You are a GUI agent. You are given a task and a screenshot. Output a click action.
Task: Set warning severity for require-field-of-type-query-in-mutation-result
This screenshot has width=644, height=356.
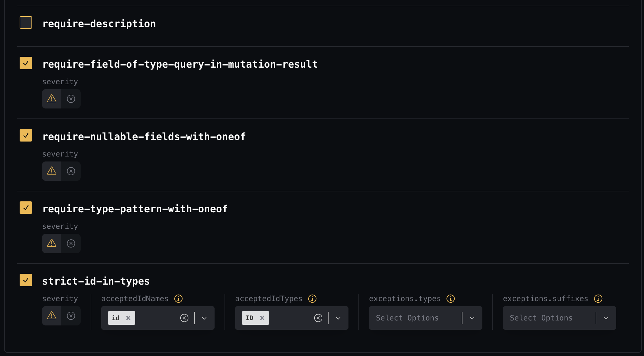pyautogui.click(x=52, y=99)
